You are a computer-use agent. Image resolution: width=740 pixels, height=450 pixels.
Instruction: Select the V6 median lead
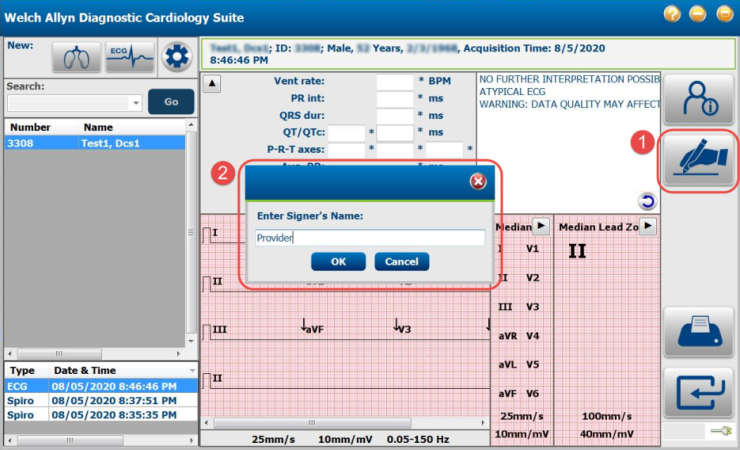pyautogui.click(x=532, y=393)
